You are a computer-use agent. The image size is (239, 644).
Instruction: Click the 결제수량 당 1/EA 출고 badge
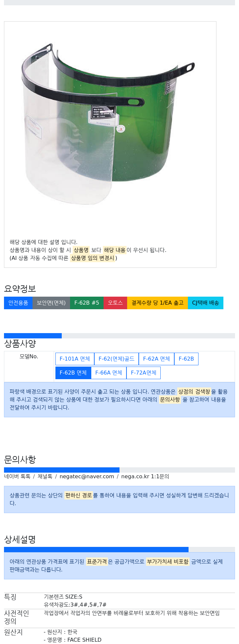tap(157, 303)
